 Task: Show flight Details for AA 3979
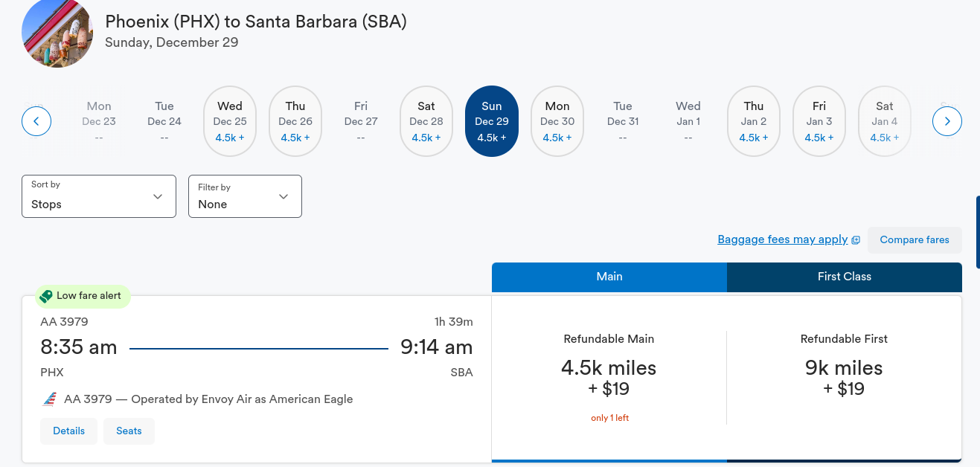[68, 431]
